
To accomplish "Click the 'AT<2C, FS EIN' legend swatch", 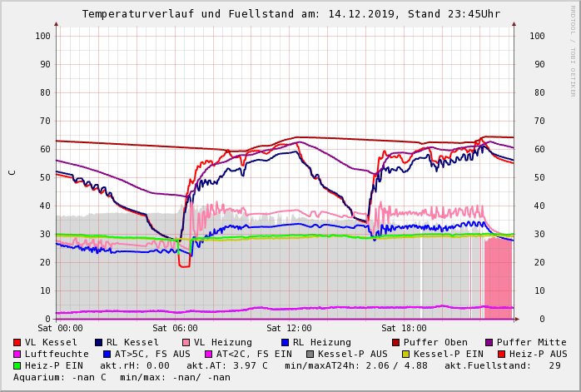I will coord(209,355).
